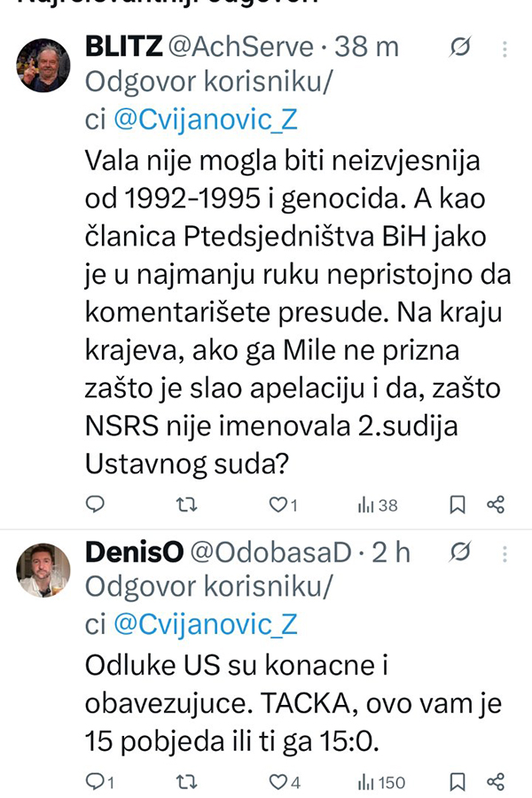
Task: Reply to BLITZ's tweet
Action: pos(95,505)
